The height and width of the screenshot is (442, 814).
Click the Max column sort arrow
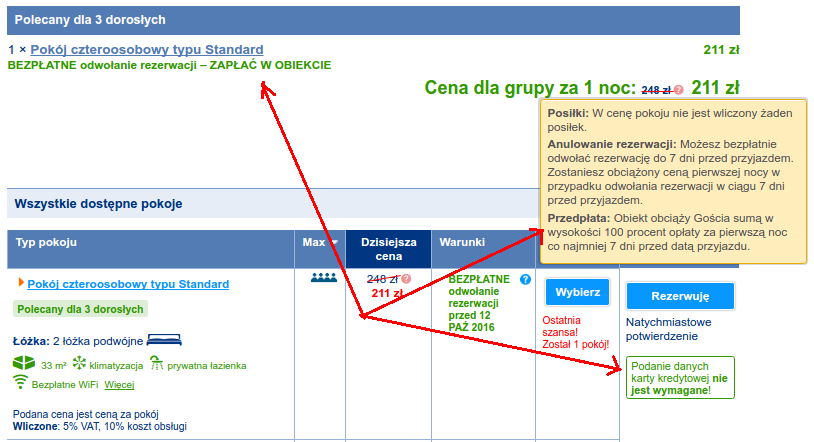coord(334,243)
